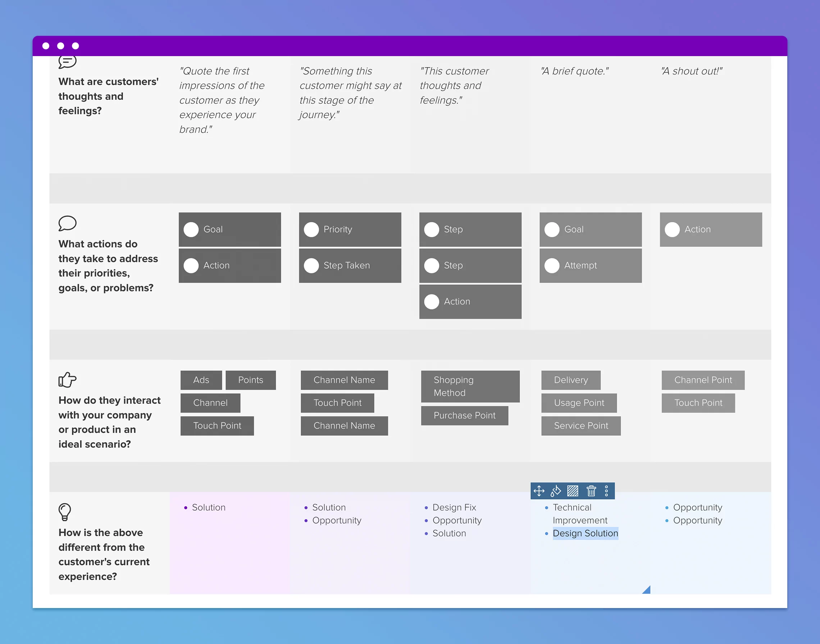Select the Step Taken radio button
Image resolution: width=820 pixels, height=644 pixels.
click(311, 265)
